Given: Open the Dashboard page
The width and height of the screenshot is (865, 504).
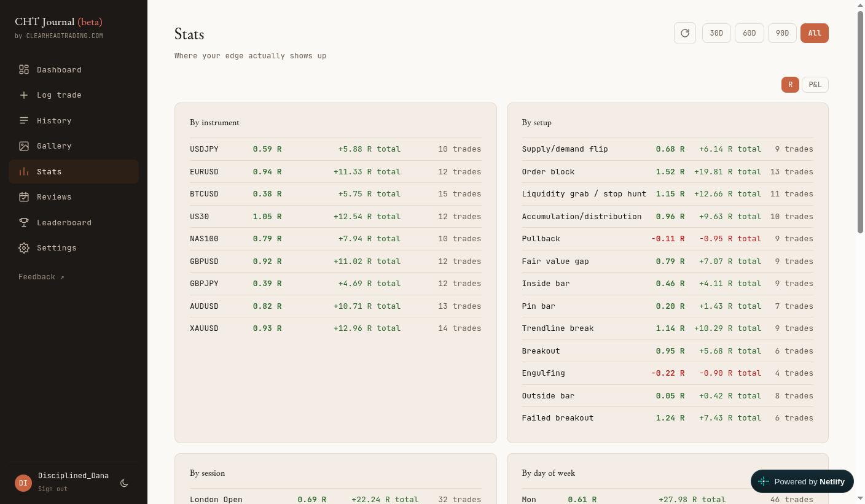Looking at the screenshot, I should (74, 69).
